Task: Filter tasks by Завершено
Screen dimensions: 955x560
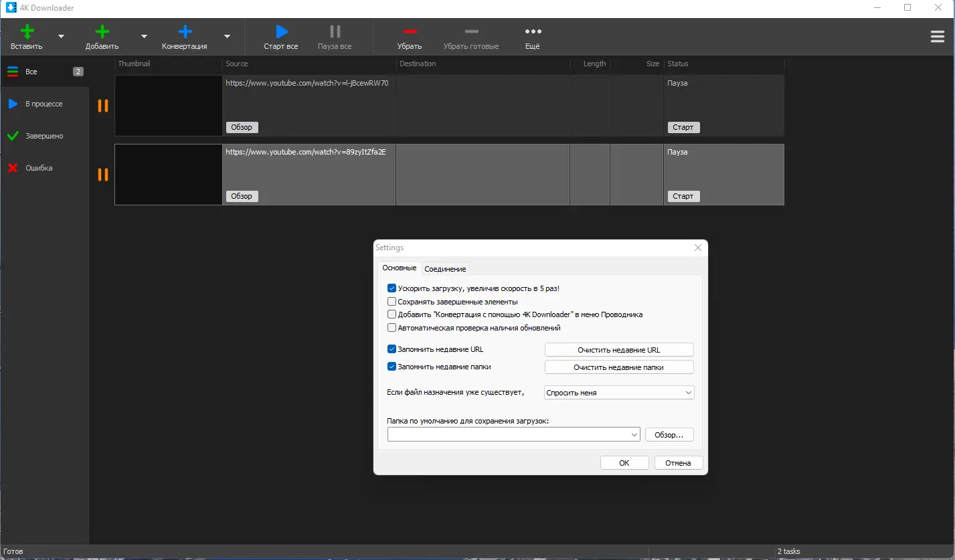Action: pyautogui.click(x=44, y=136)
